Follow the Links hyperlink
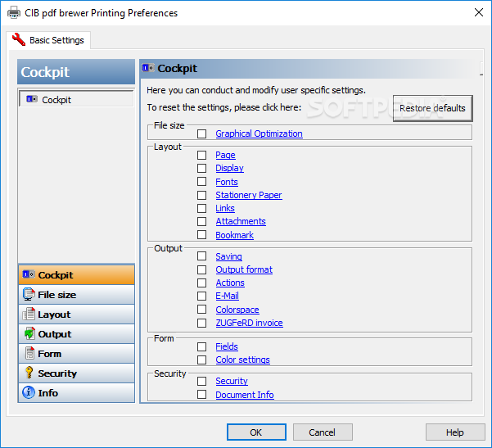The image size is (492, 448). pos(225,209)
